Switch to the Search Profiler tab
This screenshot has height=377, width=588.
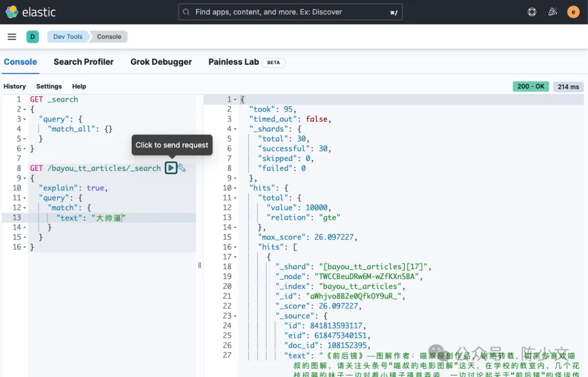tap(83, 62)
